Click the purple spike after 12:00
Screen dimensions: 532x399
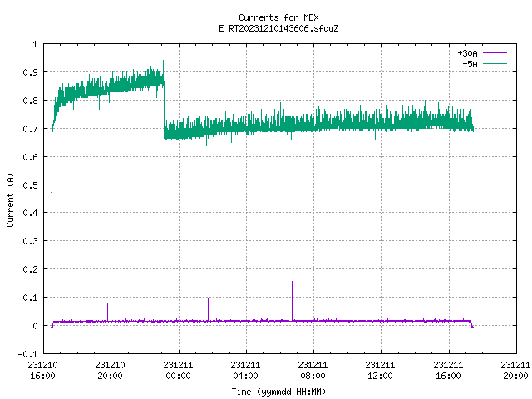coord(397,305)
